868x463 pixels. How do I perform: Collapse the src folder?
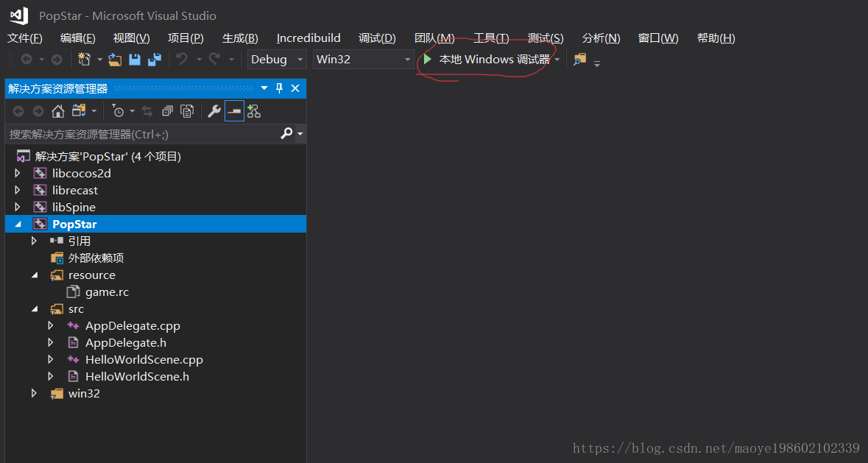point(35,308)
